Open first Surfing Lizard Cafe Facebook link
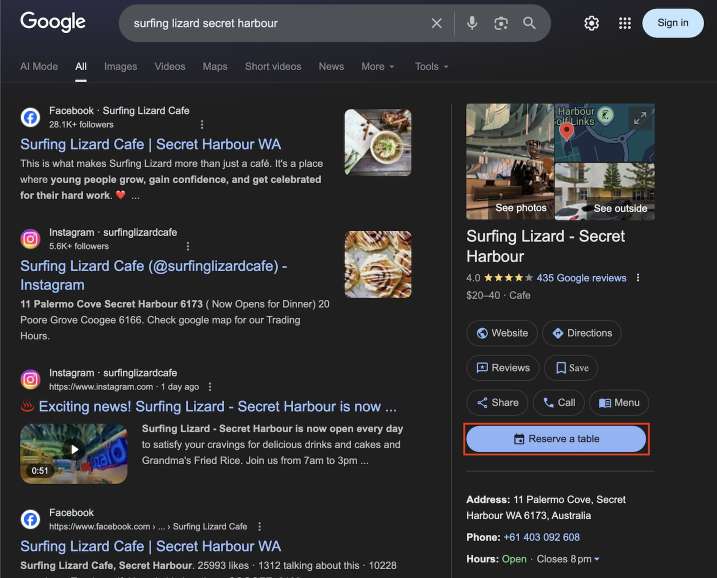The width and height of the screenshot is (717, 578). [x=150, y=144]
